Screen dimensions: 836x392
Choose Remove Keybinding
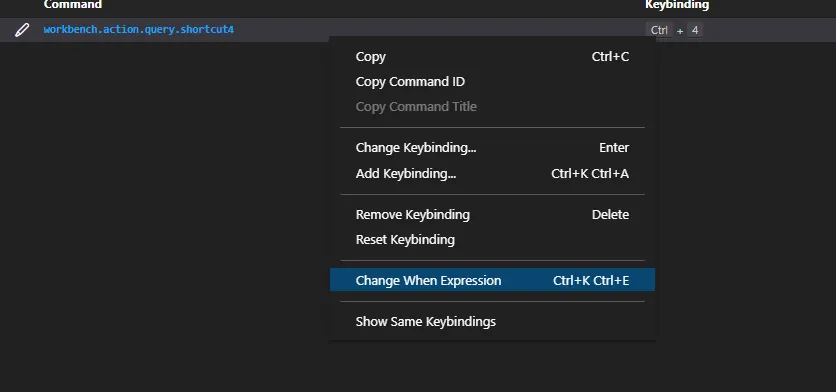coord(492,214)
